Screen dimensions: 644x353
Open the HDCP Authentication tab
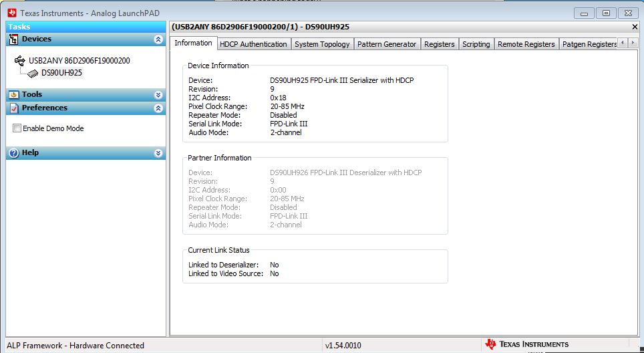[x=253, y=44]
